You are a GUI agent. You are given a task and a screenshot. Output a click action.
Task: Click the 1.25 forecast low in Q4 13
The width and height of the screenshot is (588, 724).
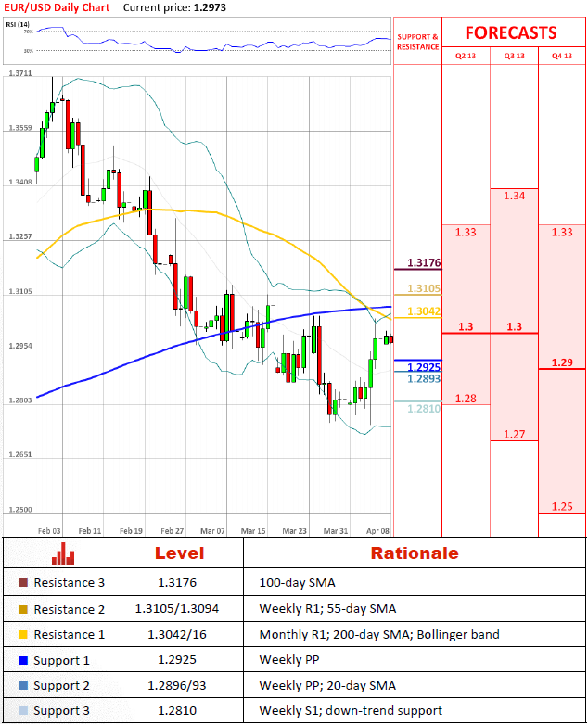click(562, 506)
